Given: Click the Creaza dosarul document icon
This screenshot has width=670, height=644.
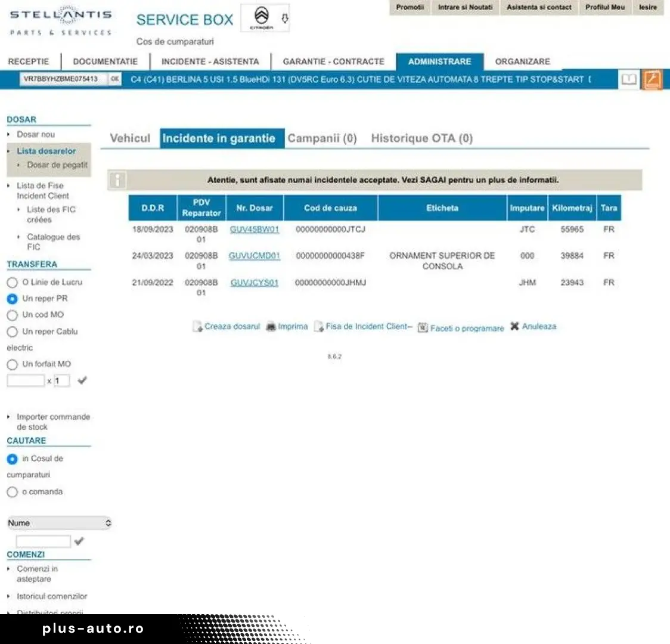Looking at the screenshot, I should 197,327.
